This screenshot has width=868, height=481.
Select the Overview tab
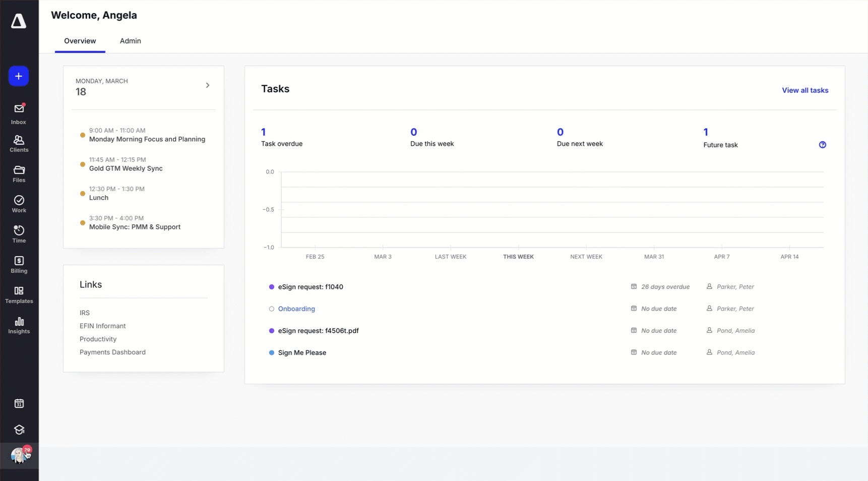click(x=80, y=41)
